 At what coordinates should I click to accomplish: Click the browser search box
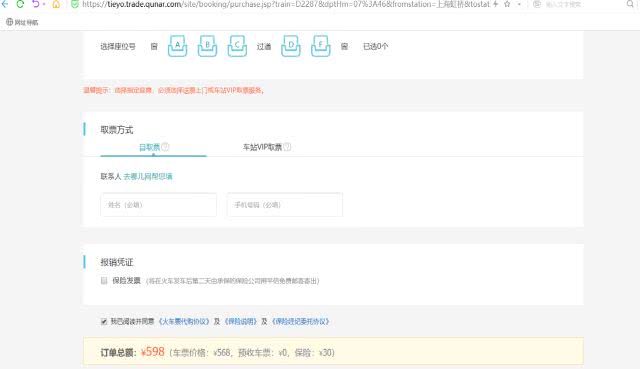(580, 4)
